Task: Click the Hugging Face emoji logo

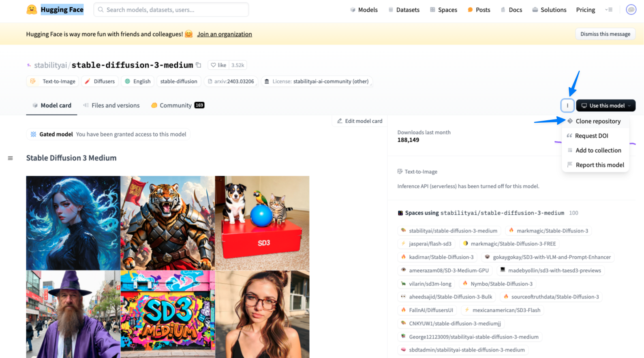Action: 32,9
